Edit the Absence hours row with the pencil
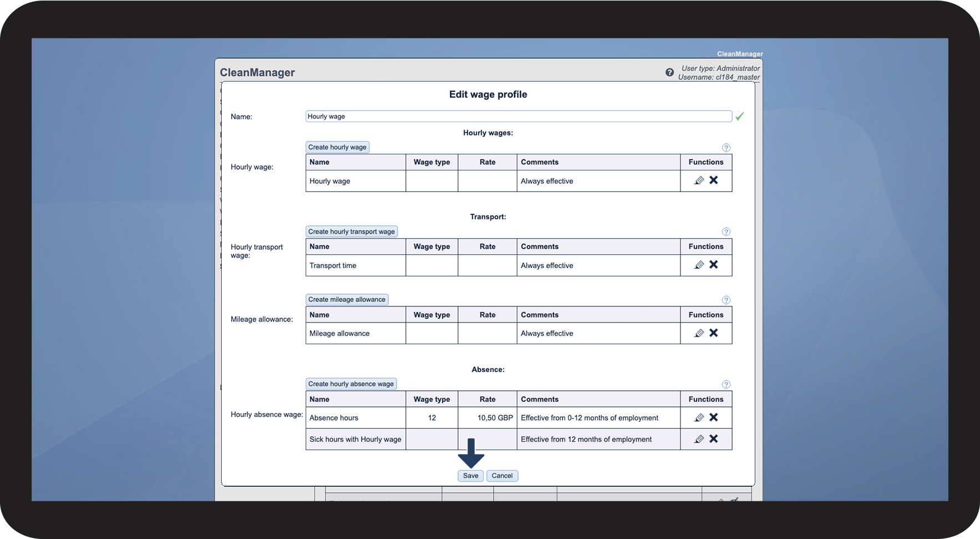980x539 pixels. (x=699, y=417)
